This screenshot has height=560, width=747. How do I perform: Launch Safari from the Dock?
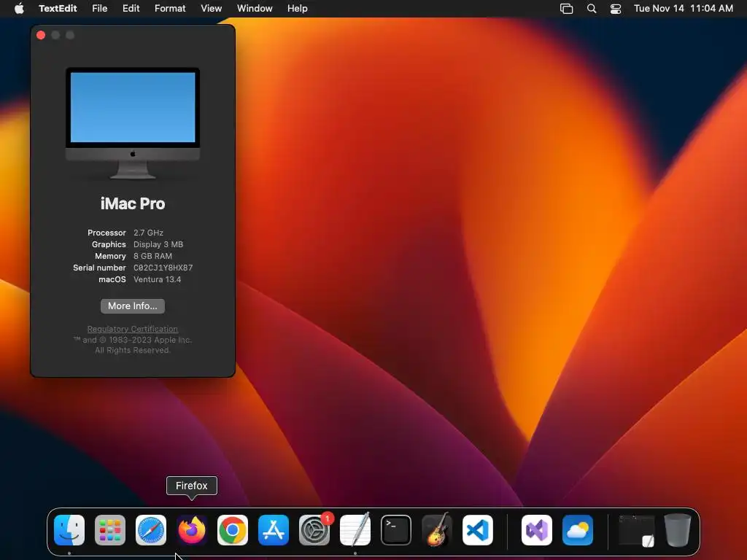tap(151, 530)
